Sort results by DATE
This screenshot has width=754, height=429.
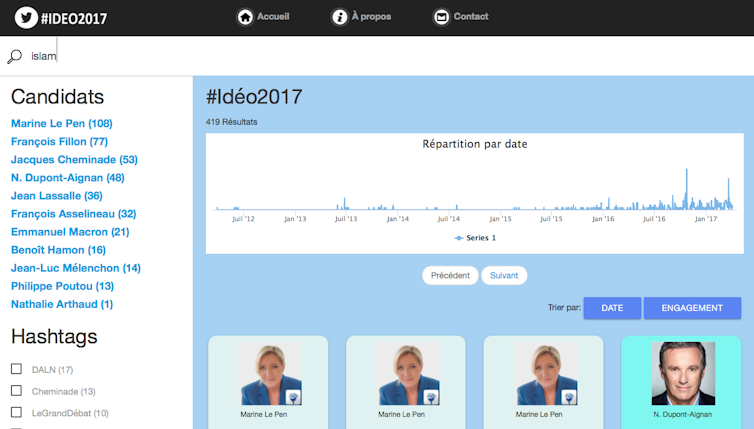(612, 308)
